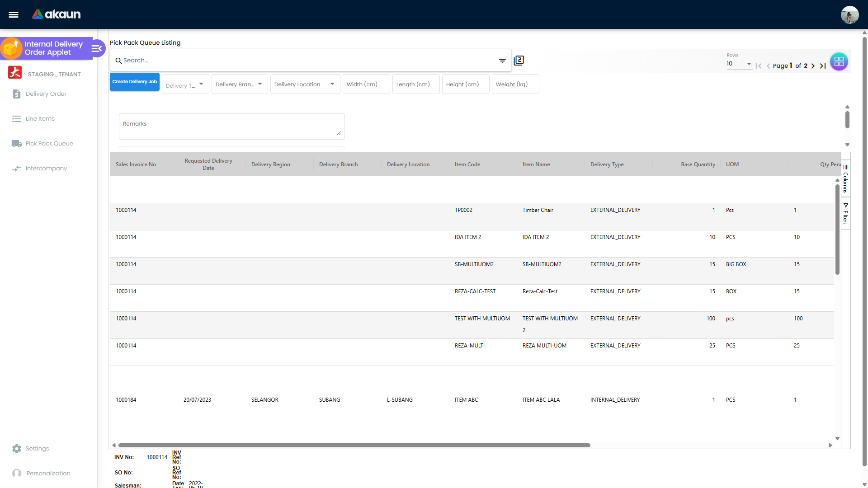Screen dimensions: 868x488
Task: Open the Rows per page dropdown
Action: click(x=739, y=64)
